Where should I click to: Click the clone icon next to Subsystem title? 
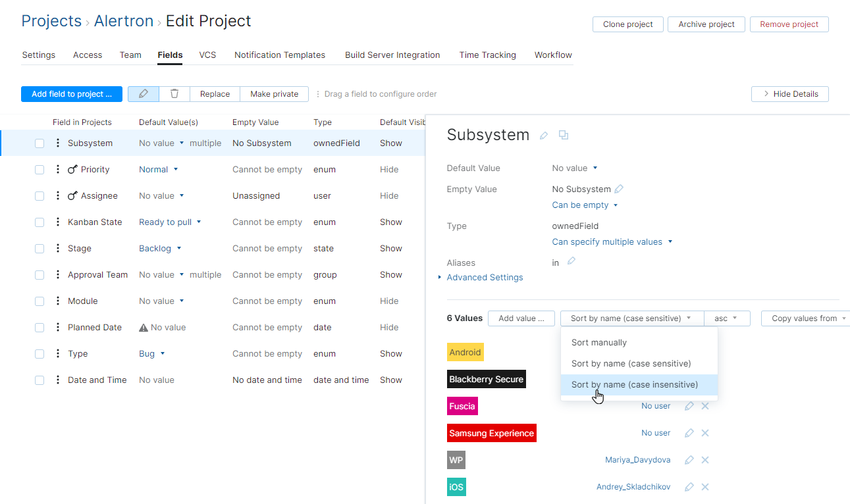click(563, 134)
